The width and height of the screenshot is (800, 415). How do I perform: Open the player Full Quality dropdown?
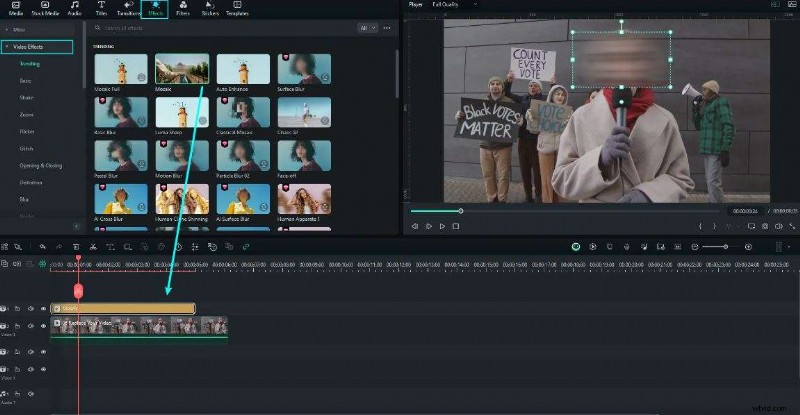(x=455, y=5)
